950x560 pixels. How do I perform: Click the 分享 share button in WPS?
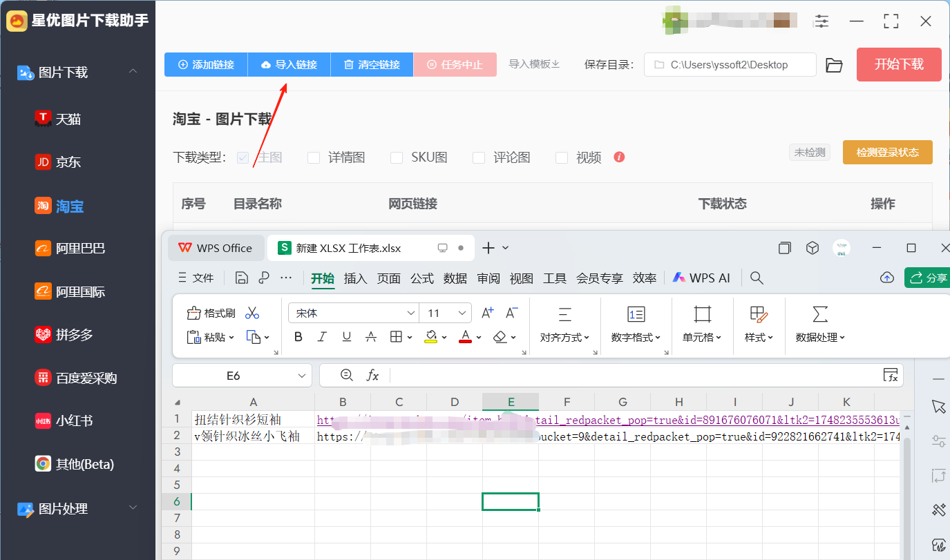(x=928, y=278)
